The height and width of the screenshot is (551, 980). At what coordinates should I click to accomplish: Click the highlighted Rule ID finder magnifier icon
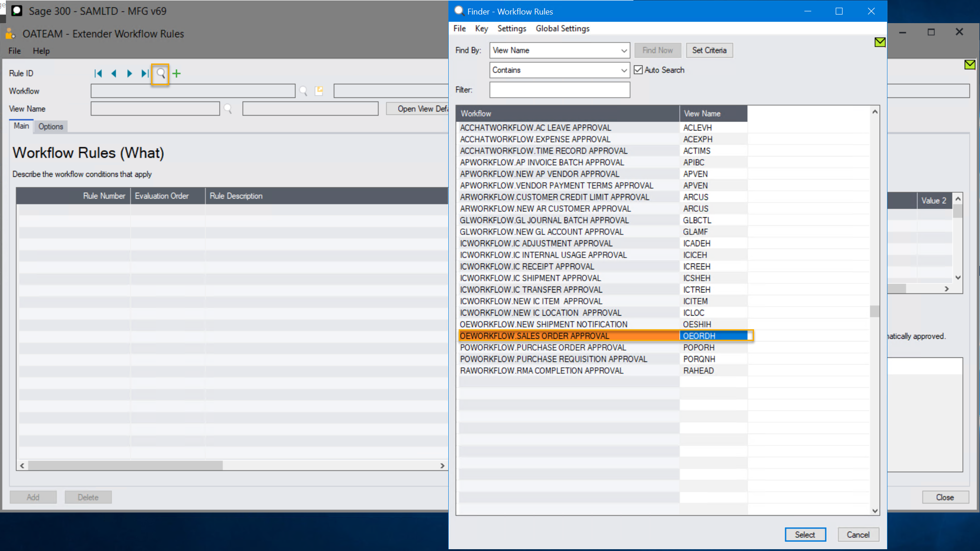tap(160, 73)
